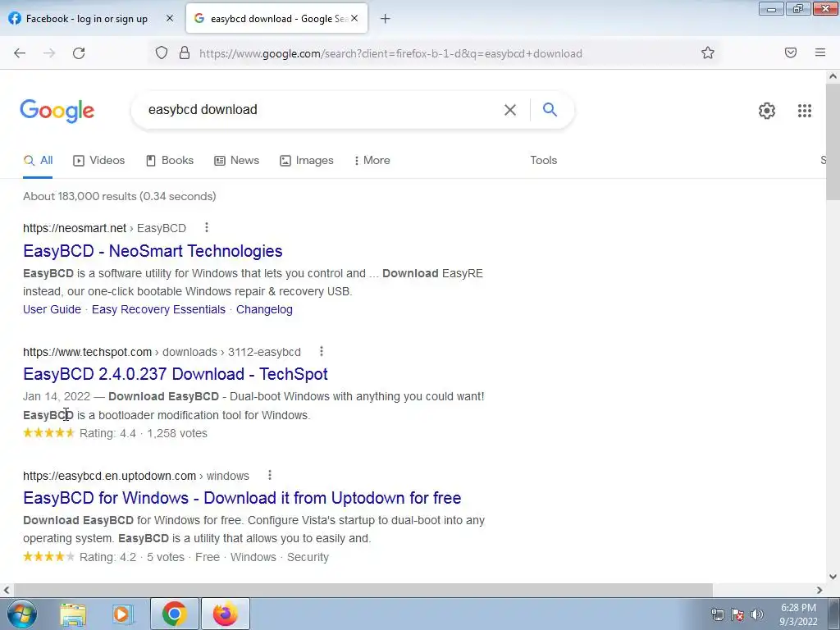Go to the Google logo homepage
The image size is (840, 630).
57,111
